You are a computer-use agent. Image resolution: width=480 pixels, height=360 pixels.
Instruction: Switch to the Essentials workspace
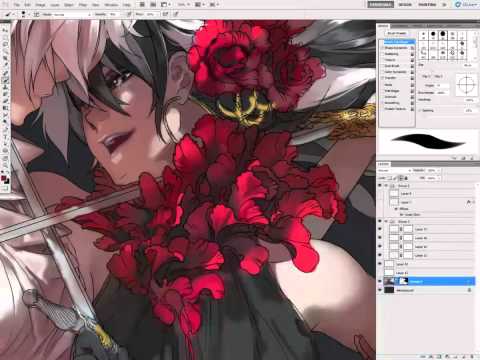pos(380,5)
